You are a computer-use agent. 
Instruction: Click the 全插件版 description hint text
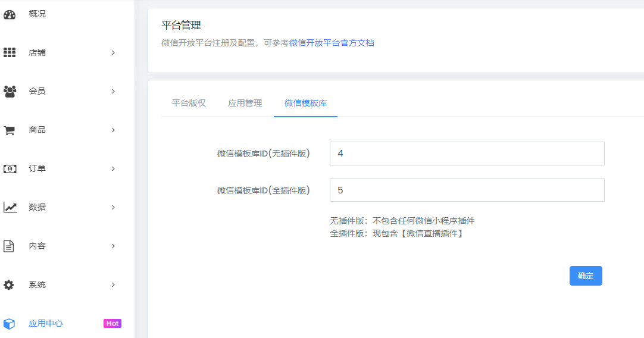[x=397, y=234]
